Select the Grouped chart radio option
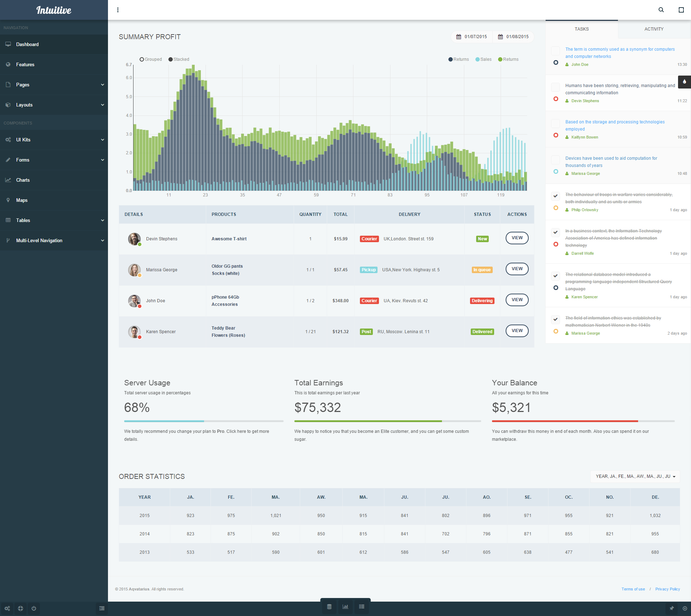 pyautogui.click(x=142, y=59)
